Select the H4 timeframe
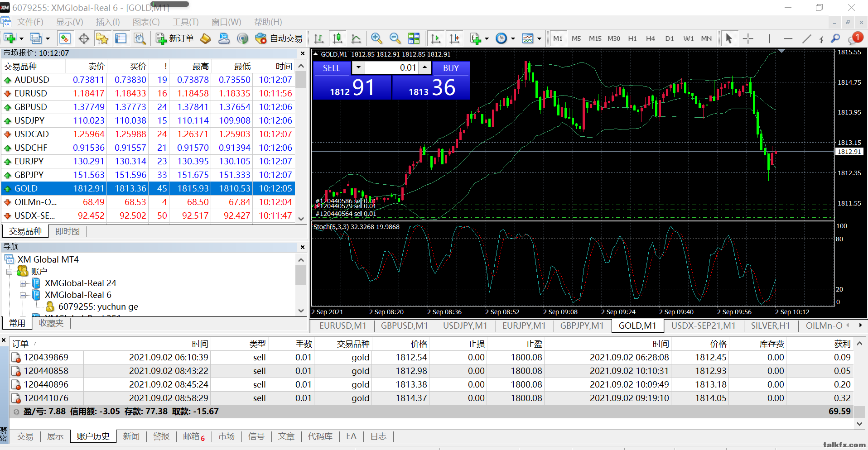Image resolution: width=868 pixels, height=450 pixels. [x=651, y=38]
